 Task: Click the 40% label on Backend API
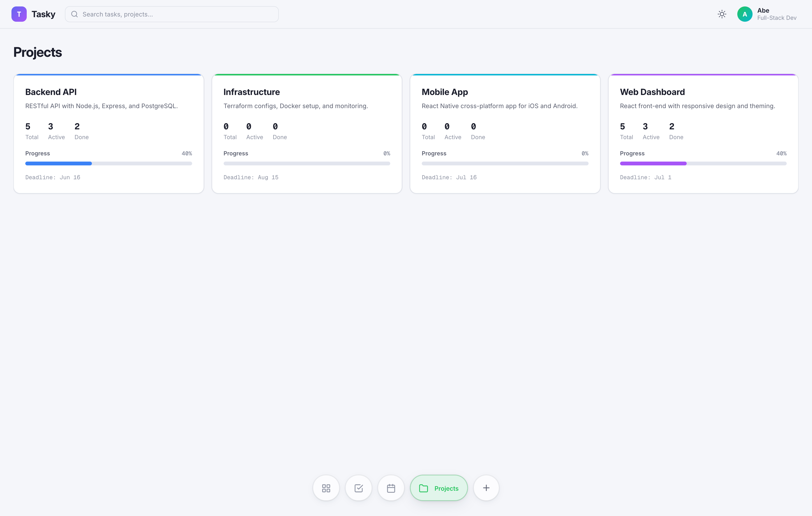[187, 153]
